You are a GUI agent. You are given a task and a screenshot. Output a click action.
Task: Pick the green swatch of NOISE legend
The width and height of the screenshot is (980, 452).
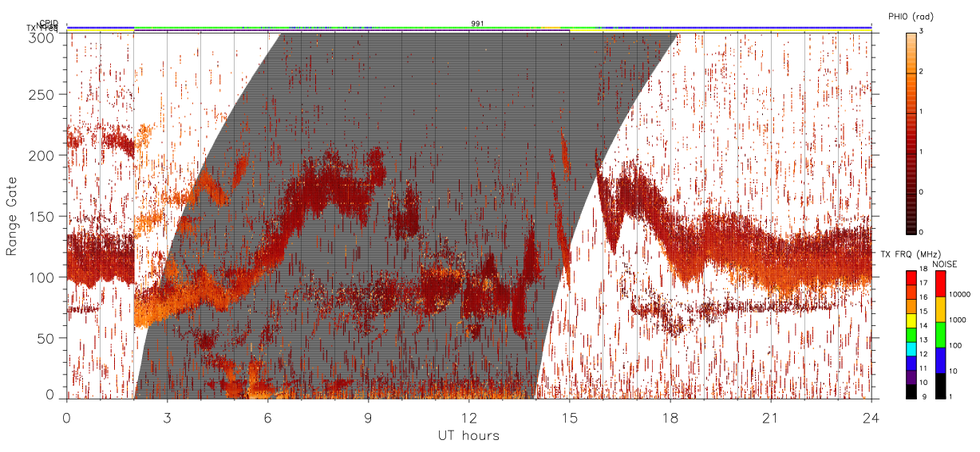pos(940,335)
